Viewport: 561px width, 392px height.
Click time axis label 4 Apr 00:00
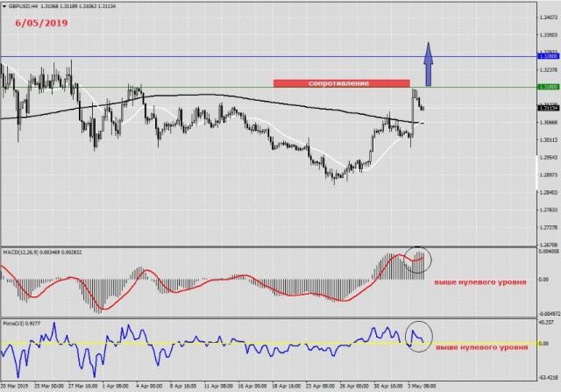(149, 386)
